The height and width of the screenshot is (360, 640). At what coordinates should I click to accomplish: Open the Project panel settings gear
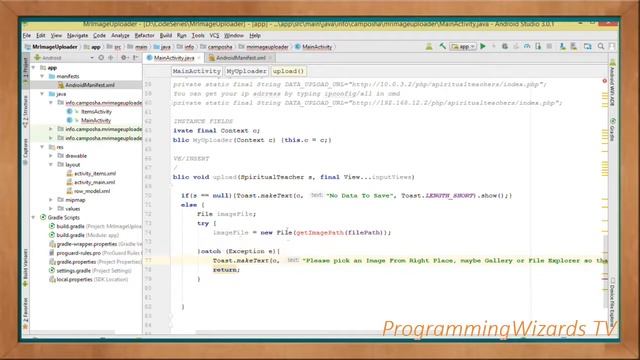pyautogui.click(x=124, y=58)
